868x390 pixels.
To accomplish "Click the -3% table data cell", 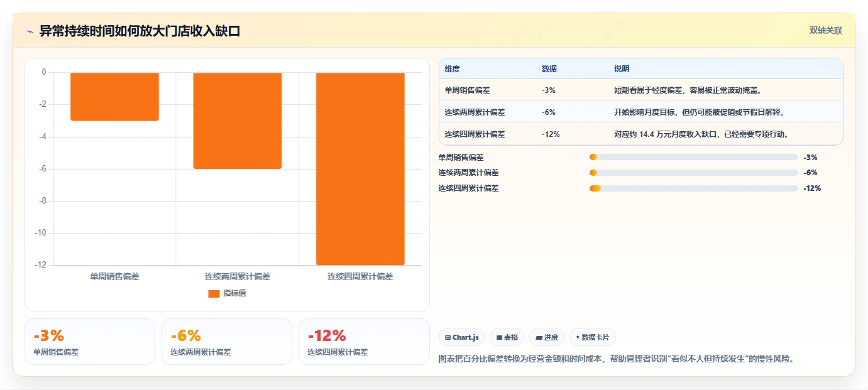I will click(x=548, y=90).
